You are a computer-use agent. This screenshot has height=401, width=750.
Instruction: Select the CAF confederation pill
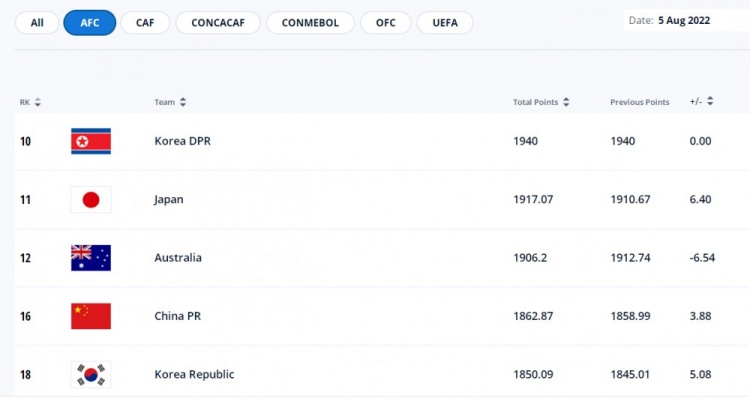[x=145, y=23]
